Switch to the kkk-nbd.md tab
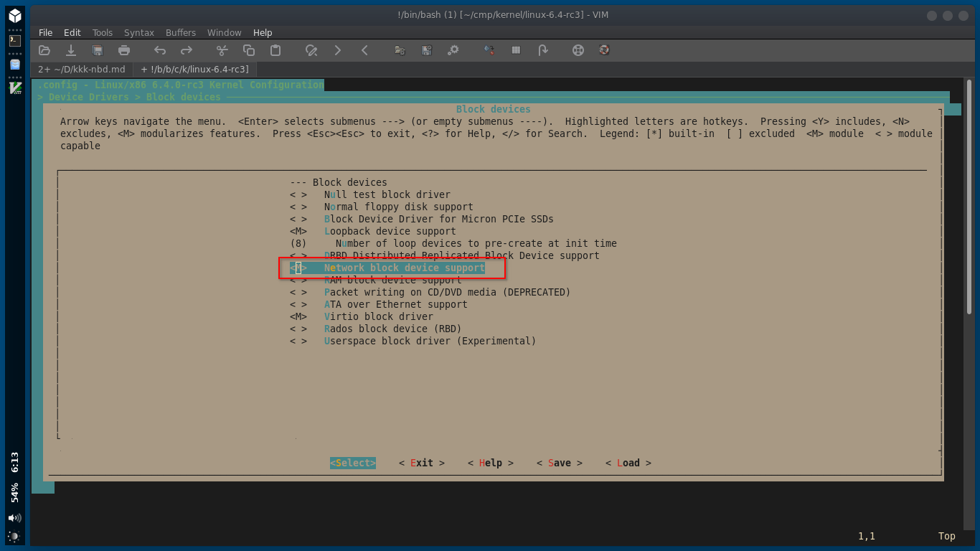 (82, 70)
